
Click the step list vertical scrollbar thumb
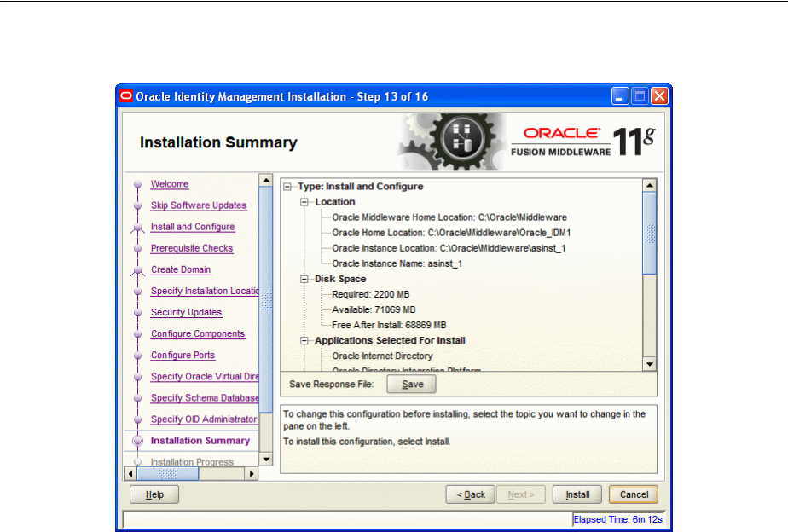click(x=266, y=299)
